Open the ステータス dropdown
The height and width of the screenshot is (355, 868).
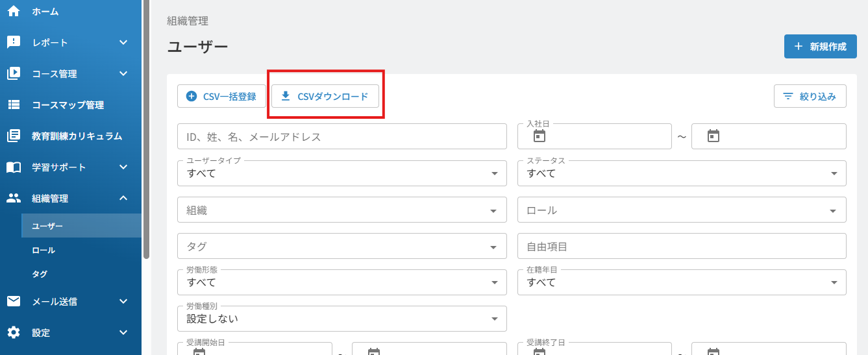click(682, 173)
